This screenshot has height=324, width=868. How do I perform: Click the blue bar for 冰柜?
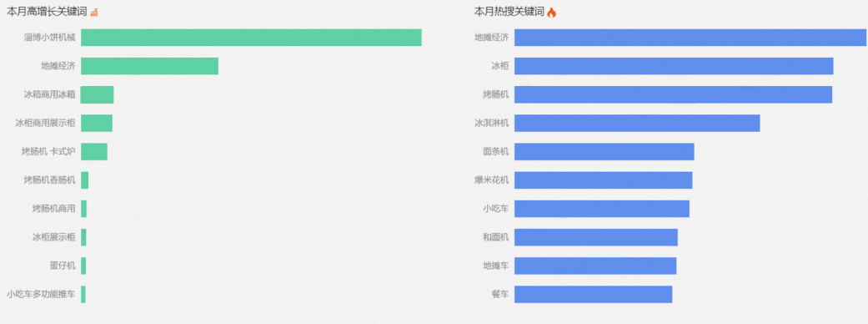[674, 66]
